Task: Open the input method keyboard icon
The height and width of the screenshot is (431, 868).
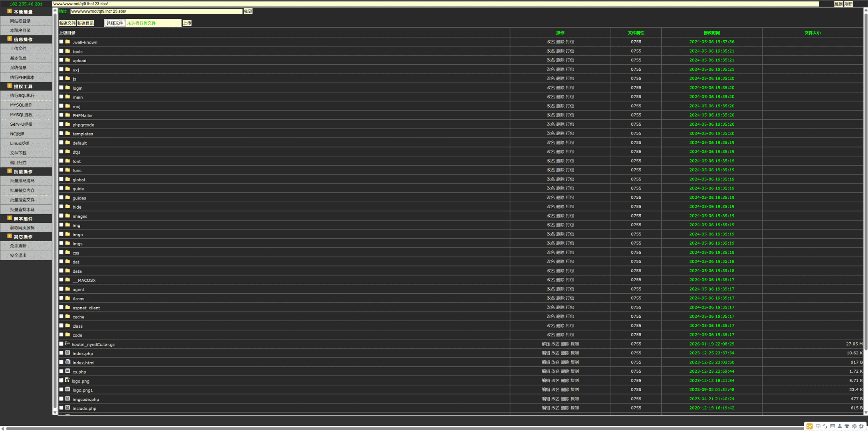Action: point(832,426)
